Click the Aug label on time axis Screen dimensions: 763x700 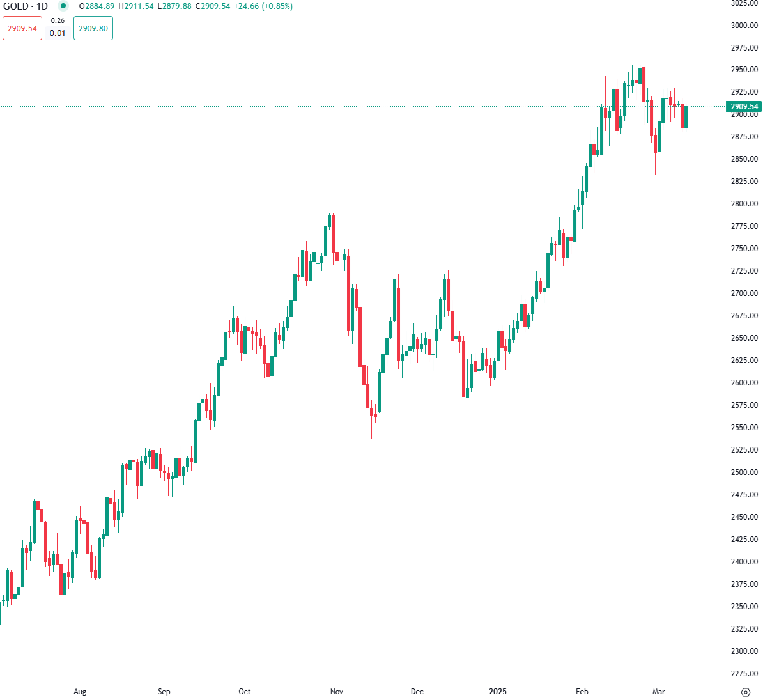point(80,692)
